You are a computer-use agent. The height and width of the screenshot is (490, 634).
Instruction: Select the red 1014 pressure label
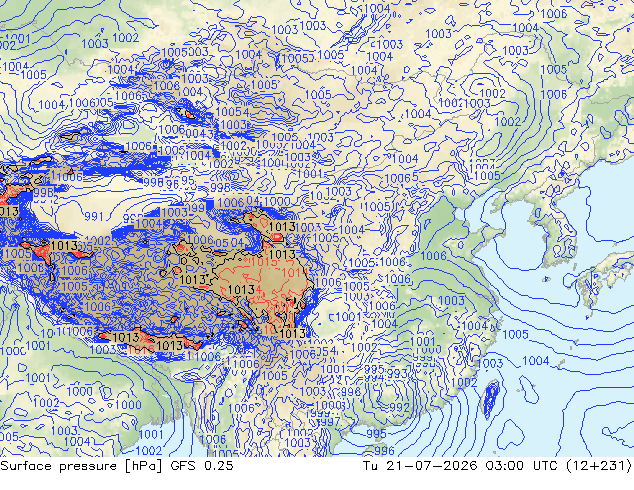[295, 273]
